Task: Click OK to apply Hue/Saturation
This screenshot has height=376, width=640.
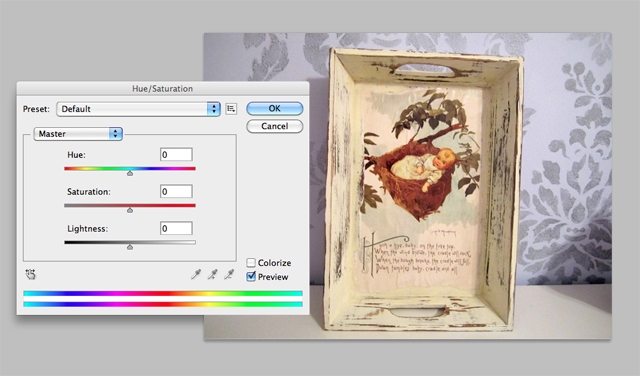Action: click(x=275, y=109)
